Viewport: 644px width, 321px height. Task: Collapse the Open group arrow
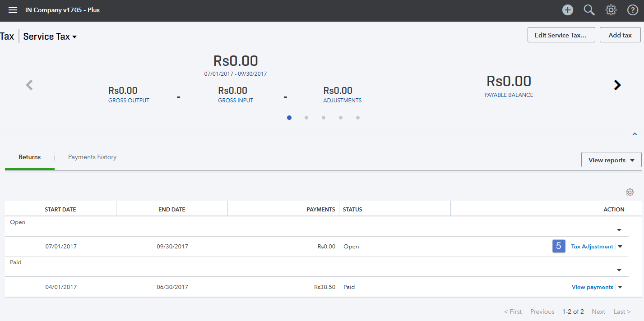coord(619,230)
